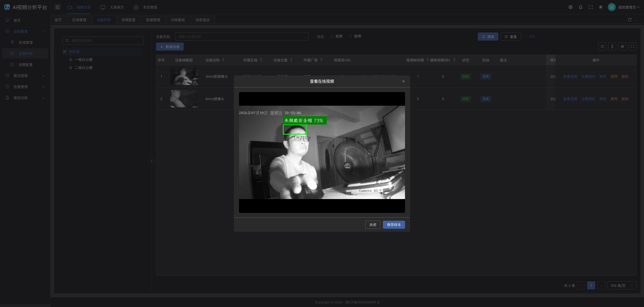Click the sort icon beside 所属厂家
This screenshot has height=307, width=644.
pyautogui.click(x=321, y=60)
